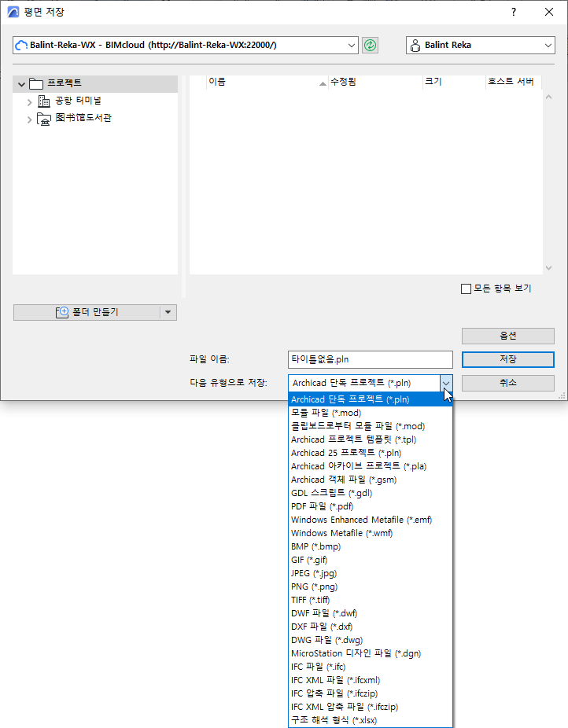The image size is (568, 728).
Task: Click the 폴더 만들기 button
Action: point(87,312)
